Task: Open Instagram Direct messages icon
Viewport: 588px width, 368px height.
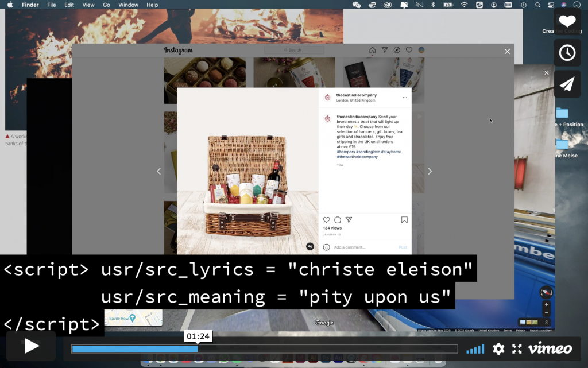Action: point(385,50)
